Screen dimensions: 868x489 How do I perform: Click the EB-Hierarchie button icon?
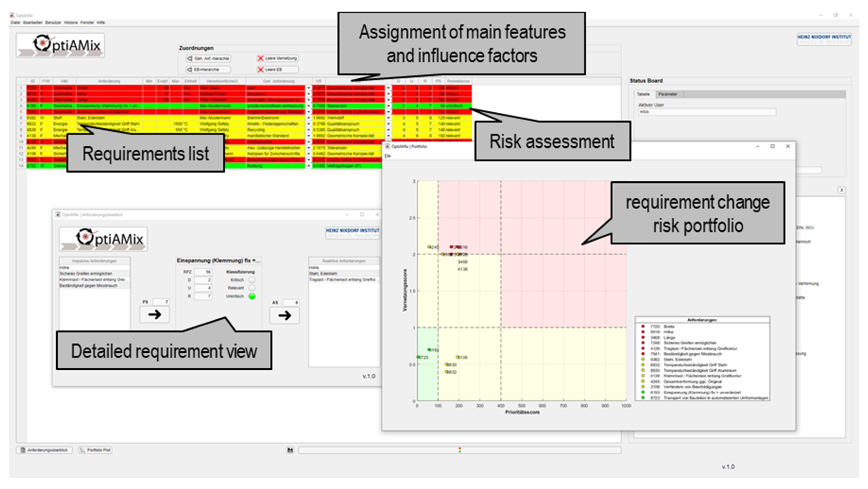[190, 69]
